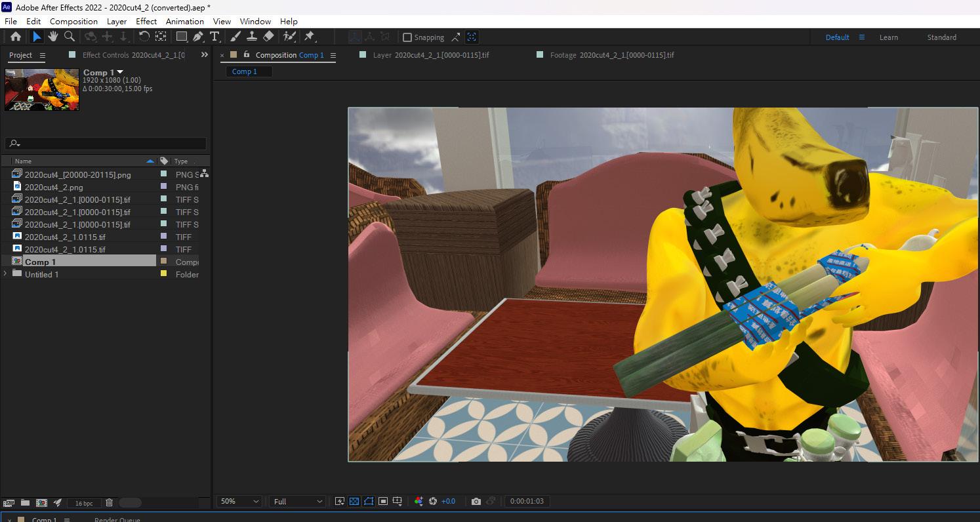Click the Interpret Footage icon in Project panel

click(x=9, y=503)
